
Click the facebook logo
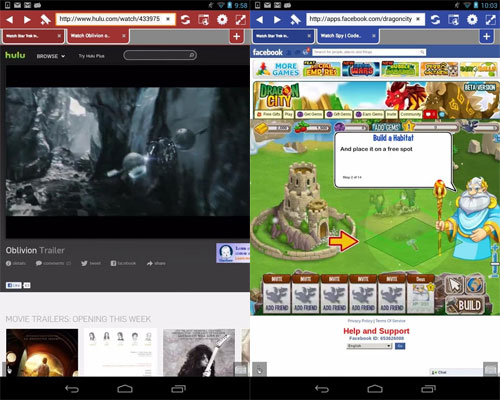coord(268,52)
